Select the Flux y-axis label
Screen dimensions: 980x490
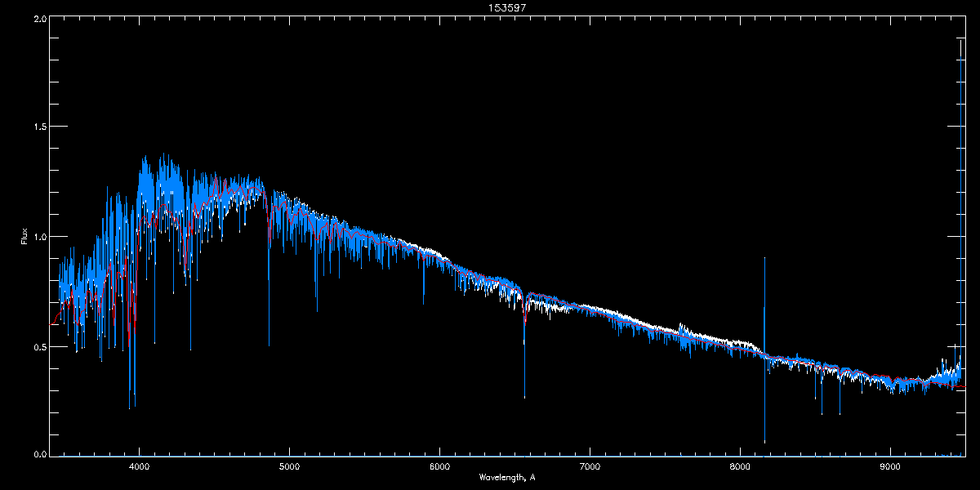(24, 236)
